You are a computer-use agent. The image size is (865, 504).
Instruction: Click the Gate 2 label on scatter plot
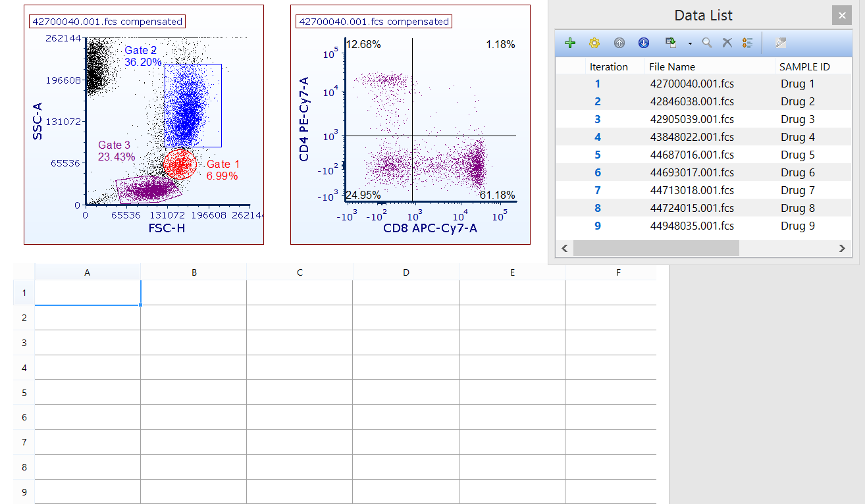pos(141,50)
